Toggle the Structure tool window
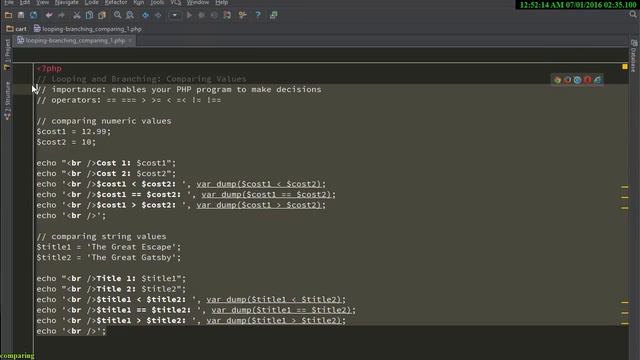The height and width of the screenshot is (360, 640). [x=7, y=100]
